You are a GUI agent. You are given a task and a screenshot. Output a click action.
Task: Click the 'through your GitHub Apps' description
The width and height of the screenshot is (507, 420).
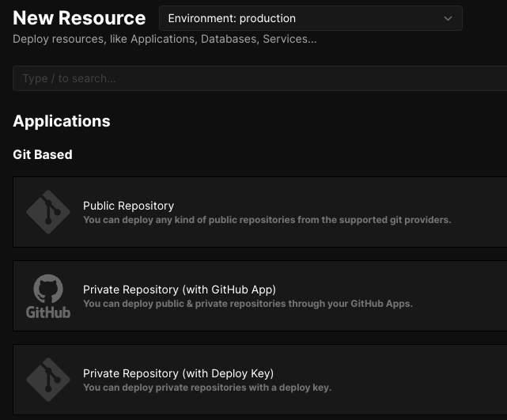[x=248, y=304]
